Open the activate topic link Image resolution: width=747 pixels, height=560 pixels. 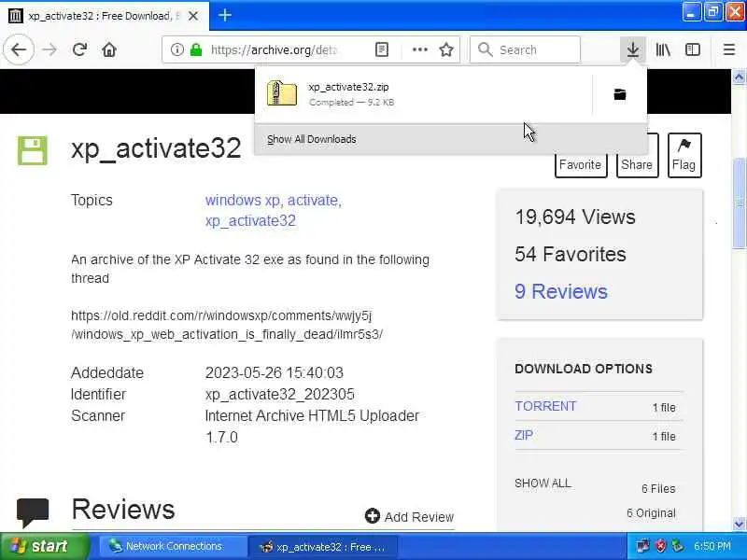click(315, 200)
